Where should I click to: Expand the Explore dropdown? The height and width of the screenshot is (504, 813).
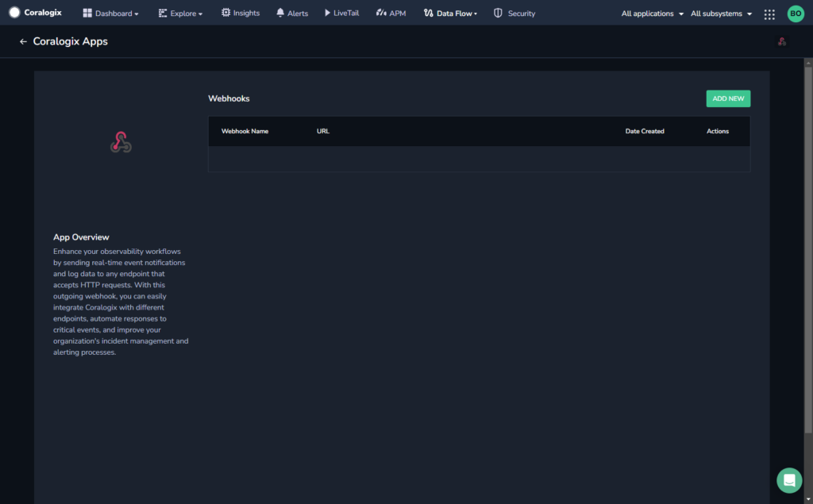pos(180,13)
